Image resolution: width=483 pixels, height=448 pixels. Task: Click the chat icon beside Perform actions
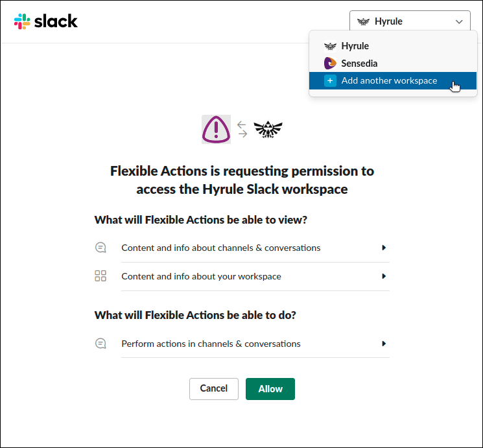tap(100, 344)
